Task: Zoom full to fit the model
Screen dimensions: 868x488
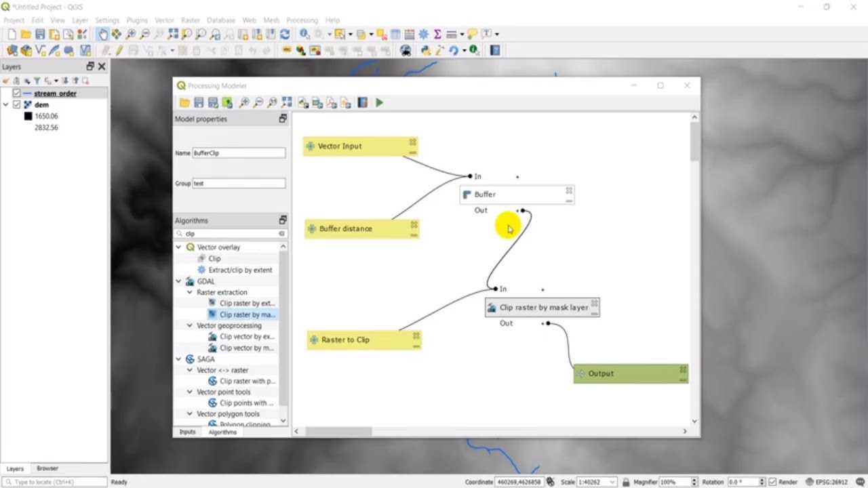Action: click(287, 102)
